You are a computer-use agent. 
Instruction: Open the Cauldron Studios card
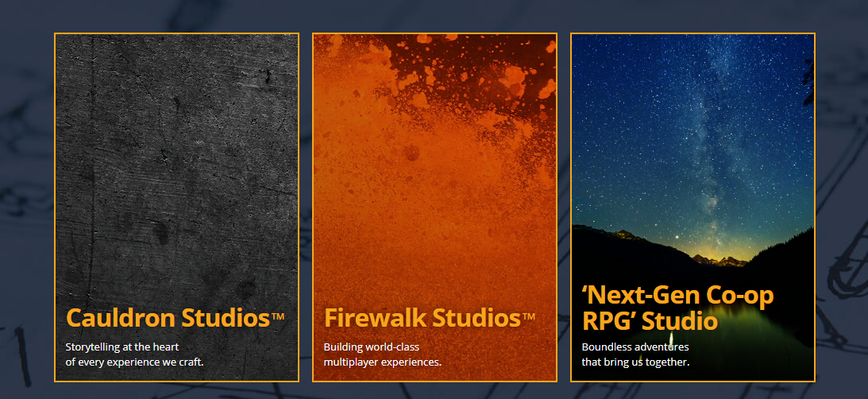click(x=176, y=207)
